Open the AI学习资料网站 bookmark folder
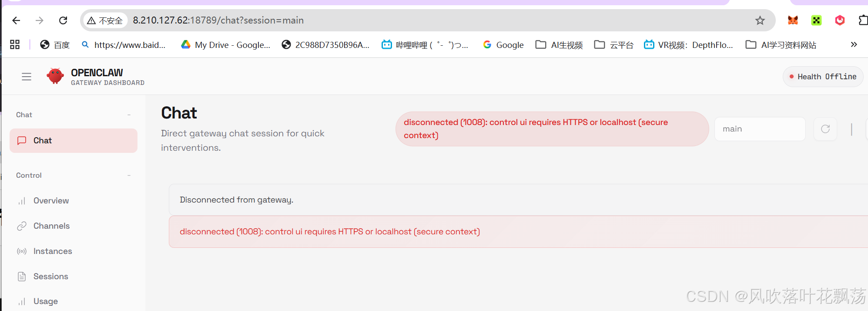 point(781,45)
